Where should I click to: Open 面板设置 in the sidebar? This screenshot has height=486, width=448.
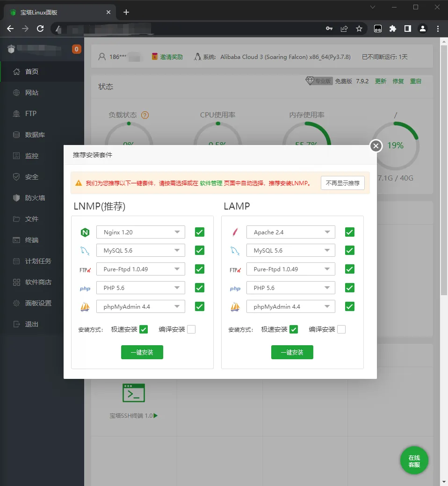(x=42, y=303)
